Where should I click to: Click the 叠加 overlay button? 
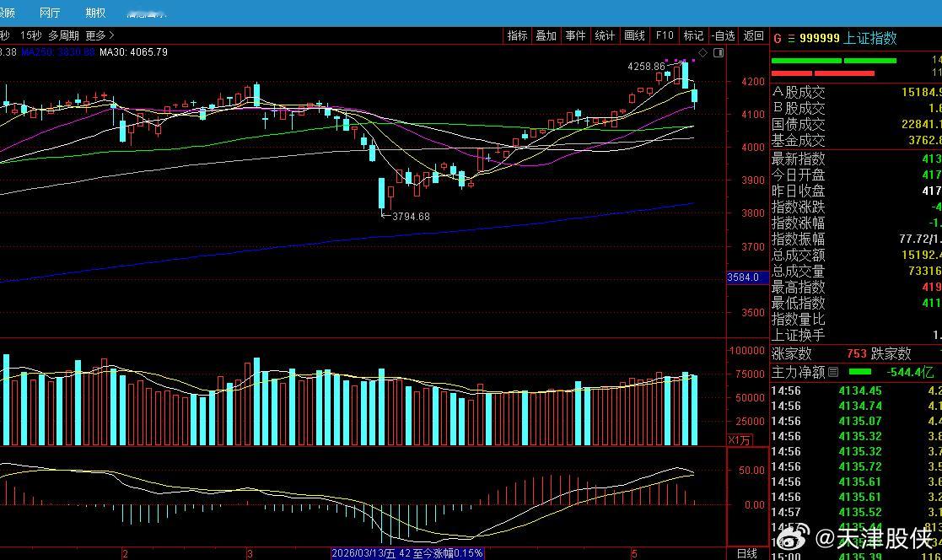tap(546, 35)
